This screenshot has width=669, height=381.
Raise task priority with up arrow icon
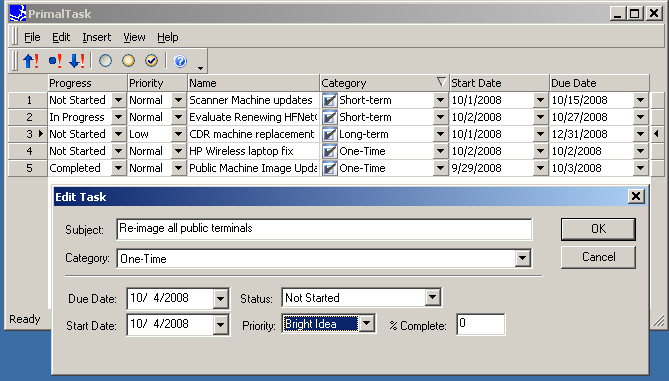31,61
